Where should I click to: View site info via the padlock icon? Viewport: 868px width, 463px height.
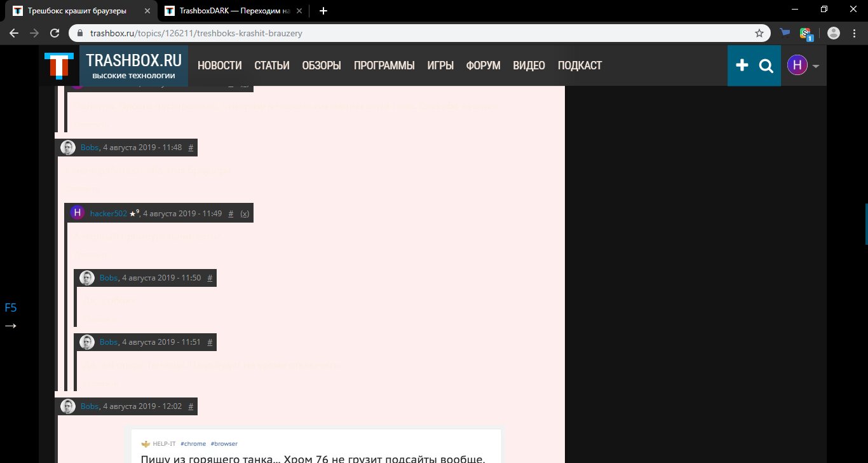[x=80, y=33]
